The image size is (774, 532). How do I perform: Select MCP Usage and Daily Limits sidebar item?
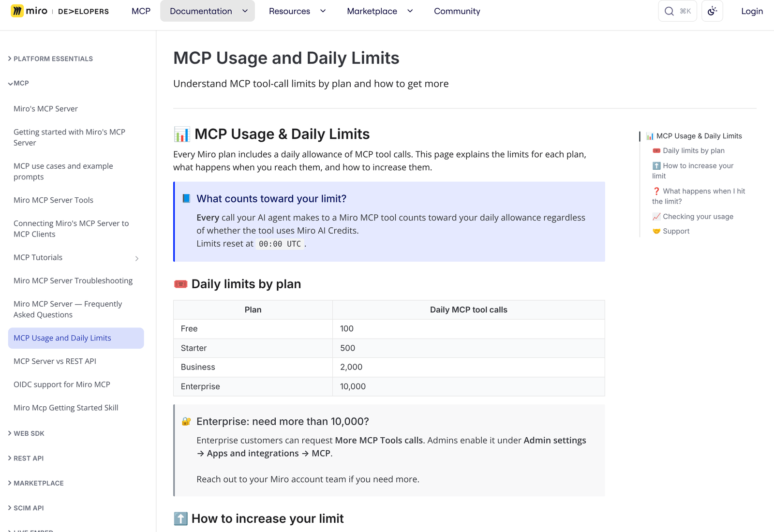pyautogui.click(x=76, y=338)
